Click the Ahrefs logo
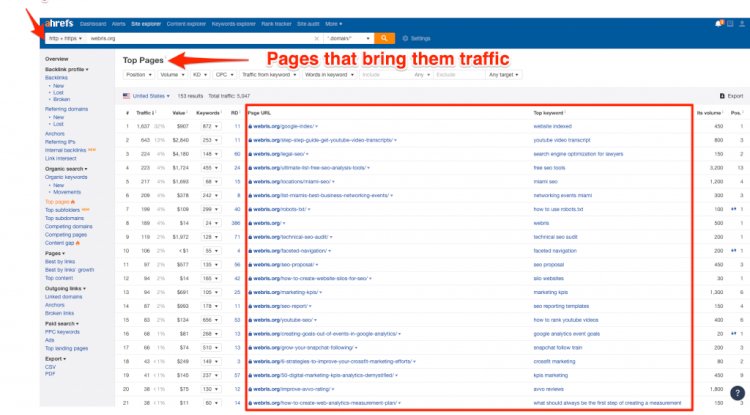The image size is (750, 415). pyautogui.click(x=59, y=23)
